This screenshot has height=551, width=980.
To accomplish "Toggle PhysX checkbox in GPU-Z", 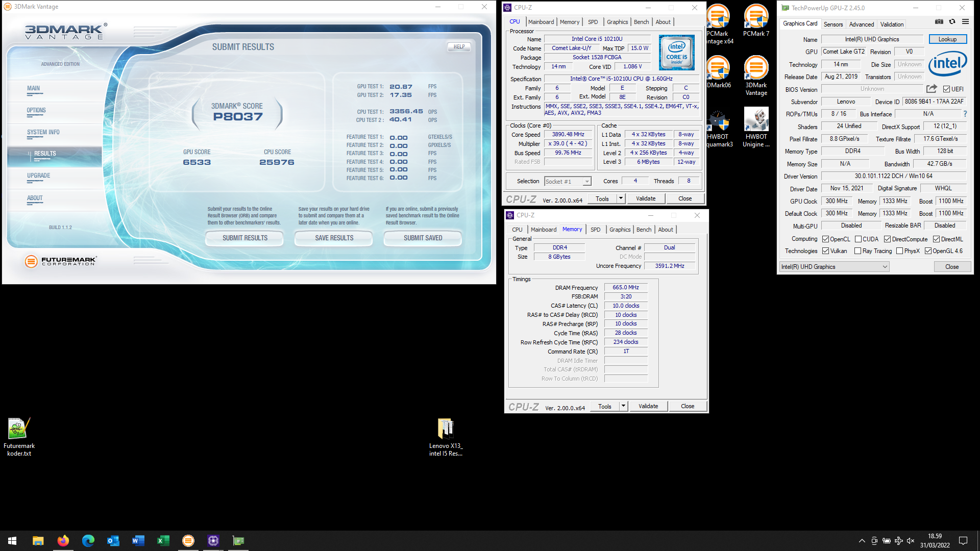I will pyautogui.click(x=899, y=251).
